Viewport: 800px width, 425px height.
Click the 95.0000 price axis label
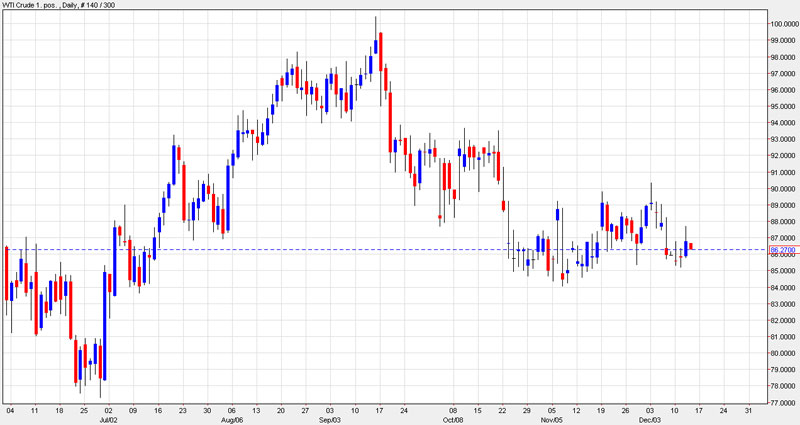point(784,107)
